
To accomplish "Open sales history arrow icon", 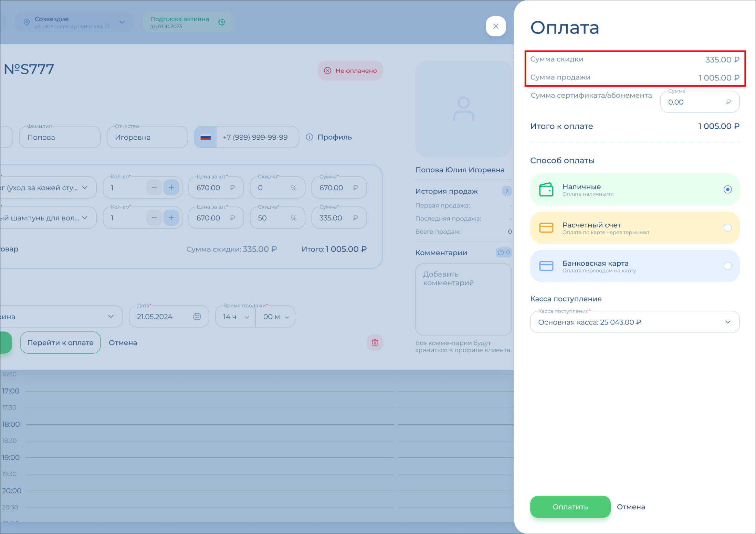I will point(506,191).
